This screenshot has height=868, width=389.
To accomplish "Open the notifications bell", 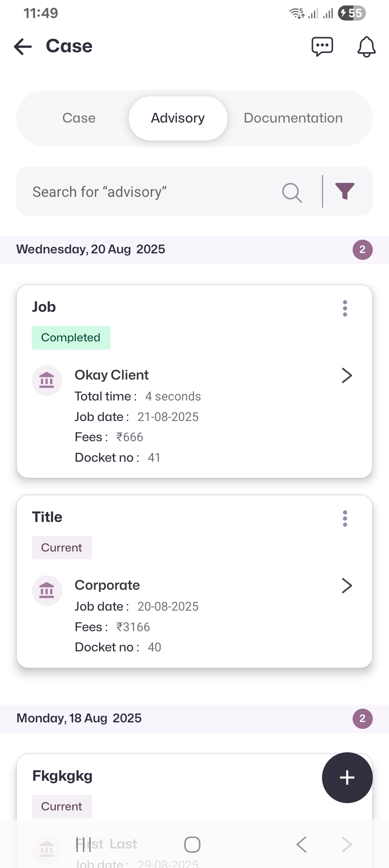I will 366,47.
